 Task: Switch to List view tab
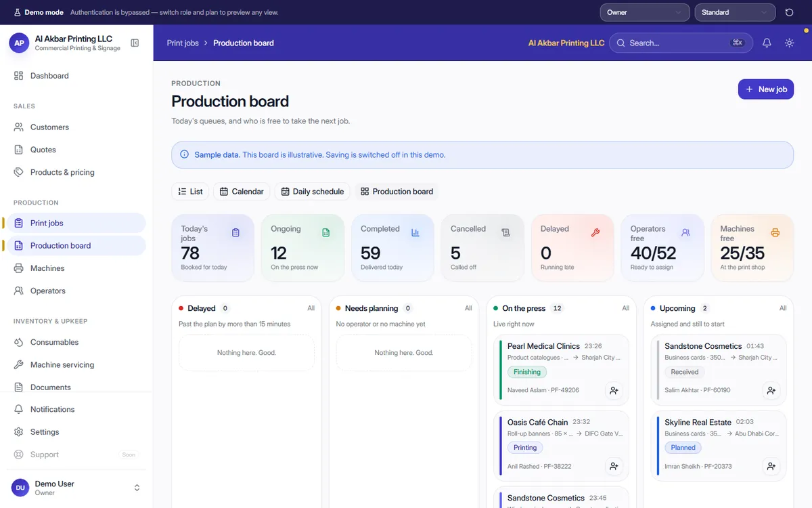coord(190,192)
